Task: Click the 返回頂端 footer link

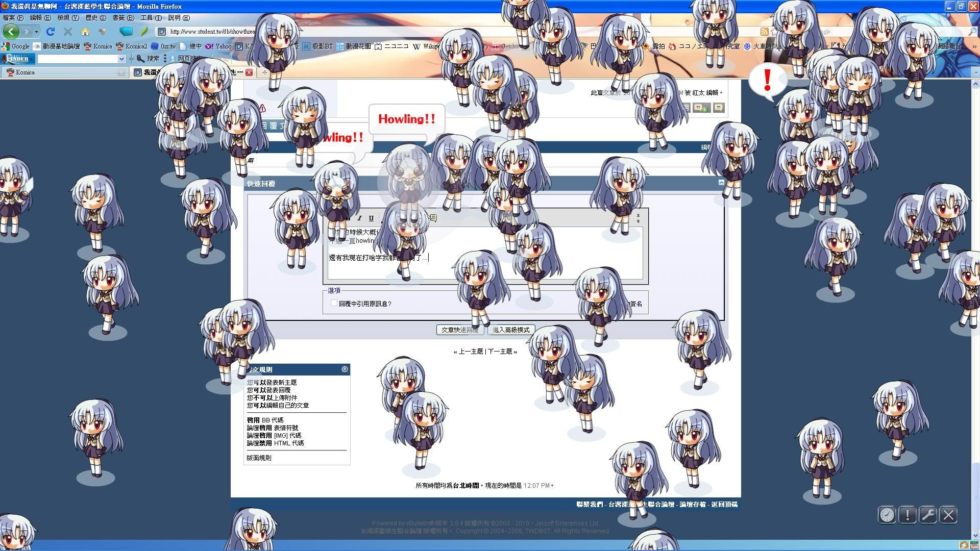Action: coord(724,505)
